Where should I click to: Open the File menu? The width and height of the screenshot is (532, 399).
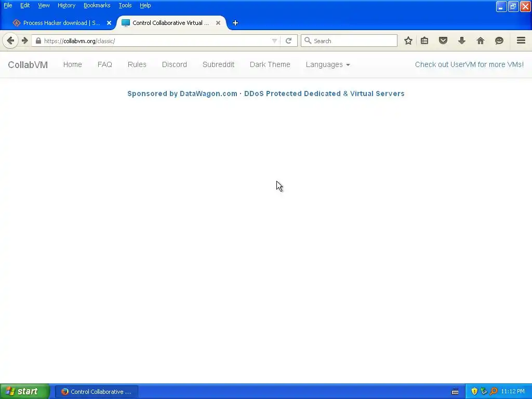[8, 5]
